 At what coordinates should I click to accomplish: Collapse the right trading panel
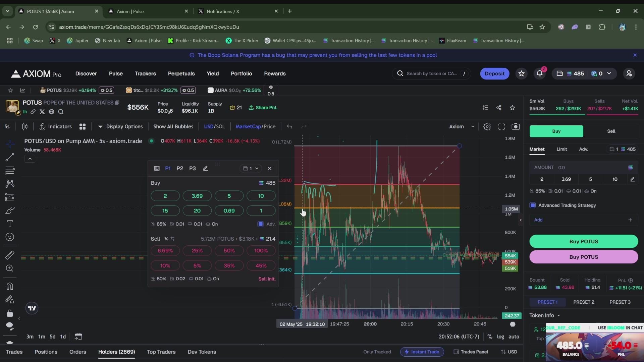point(521,220)
